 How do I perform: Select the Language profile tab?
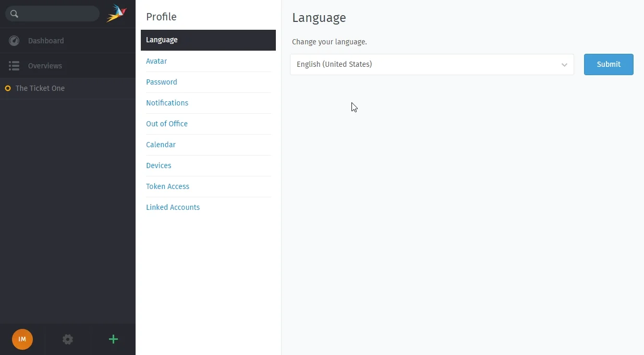click(208, 40)
